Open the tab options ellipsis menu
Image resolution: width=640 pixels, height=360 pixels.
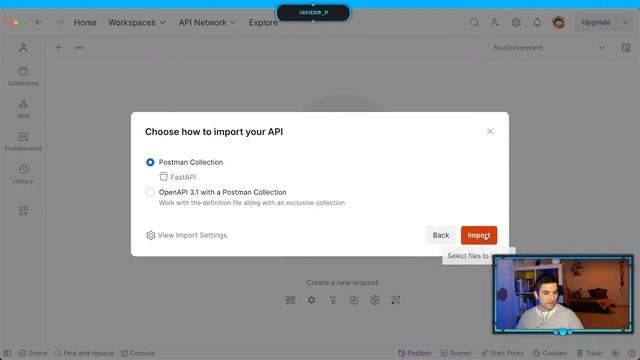click(x=79, y=48)
